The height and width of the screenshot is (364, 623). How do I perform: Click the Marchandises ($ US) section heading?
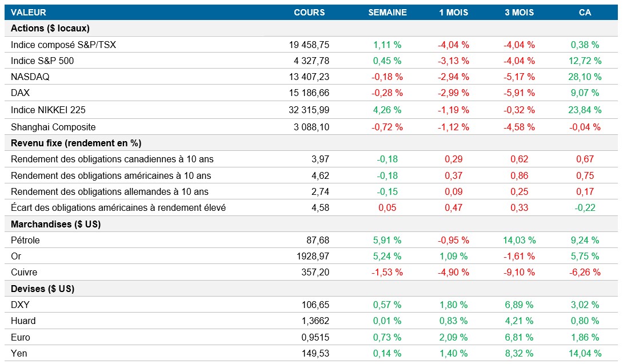pyautogui.click(x=56, y=224)
